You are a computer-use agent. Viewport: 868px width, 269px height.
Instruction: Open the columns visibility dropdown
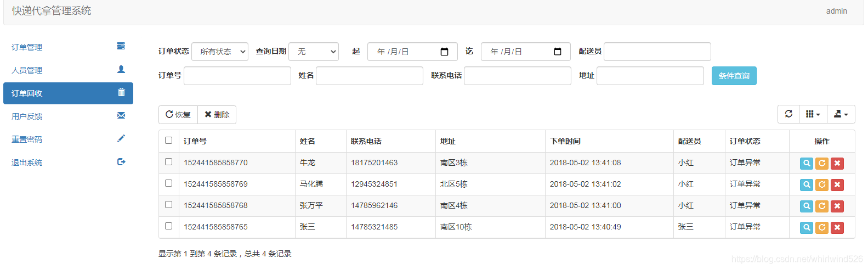click(813, 114)
